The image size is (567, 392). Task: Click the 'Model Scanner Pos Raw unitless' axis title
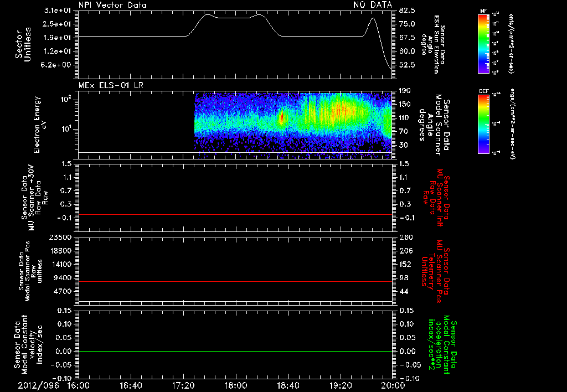tap(30, 271)
